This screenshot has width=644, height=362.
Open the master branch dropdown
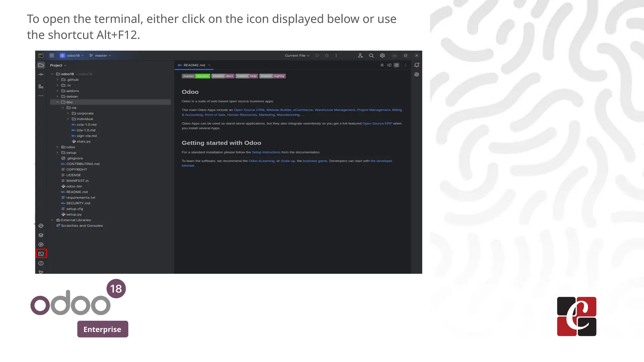(x=100, y=55)
